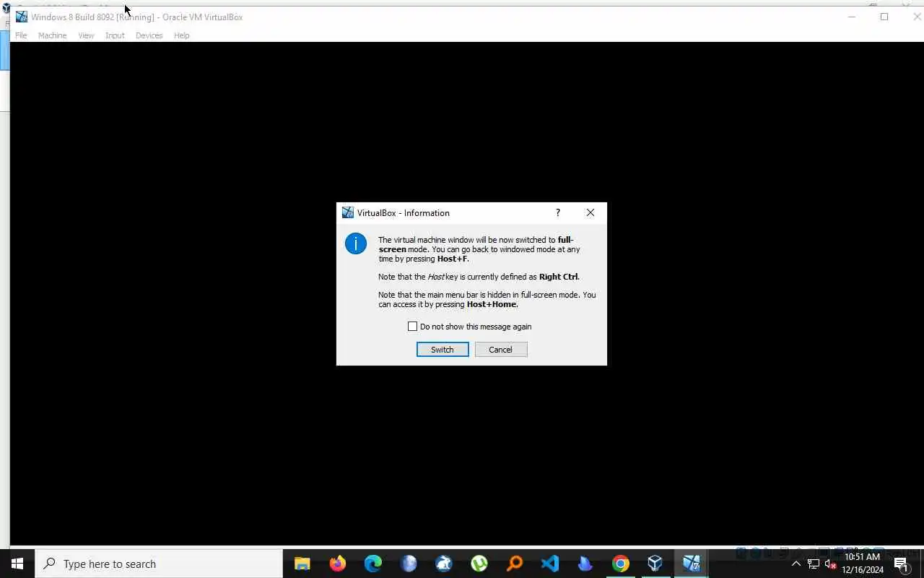The width and height of the screenshot is (924, 578).
Task: Show hidden system tray icons
Action: click(x=796, y=564)
